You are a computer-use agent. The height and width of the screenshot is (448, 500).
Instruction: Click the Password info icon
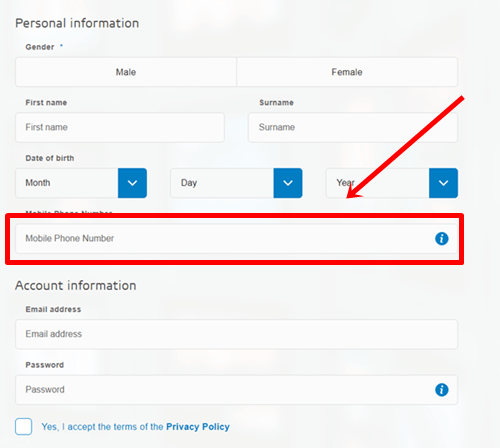[x=442, y=390]
